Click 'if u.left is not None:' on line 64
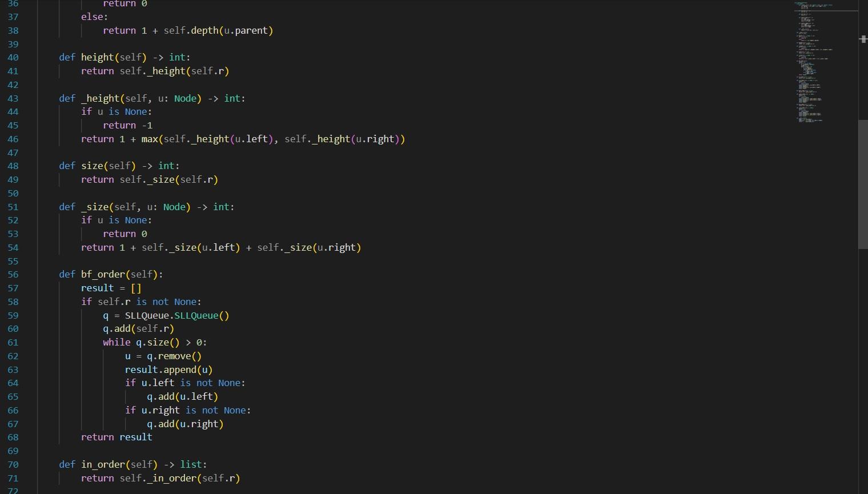868x494 pixels. (186, 383)
